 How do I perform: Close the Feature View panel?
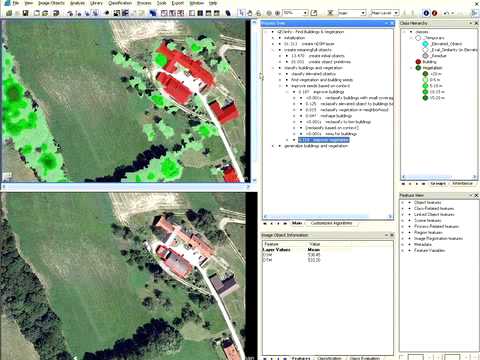[476, 195]
